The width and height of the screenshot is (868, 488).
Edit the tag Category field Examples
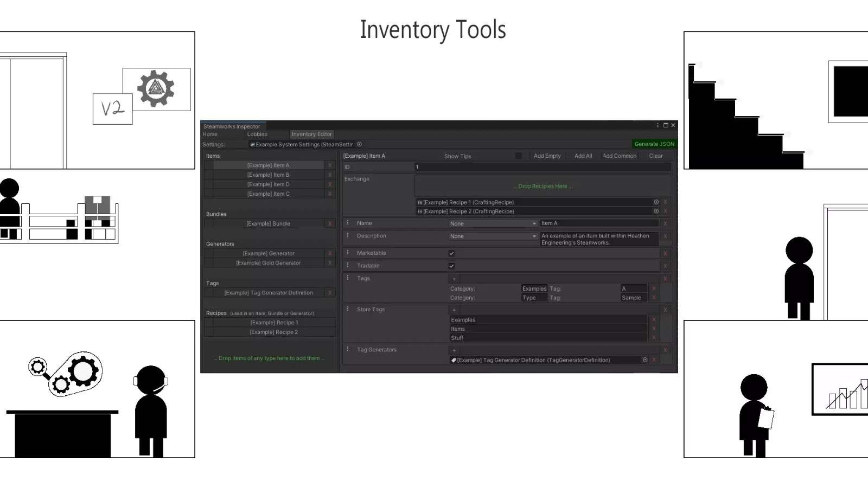pos(534,289)
